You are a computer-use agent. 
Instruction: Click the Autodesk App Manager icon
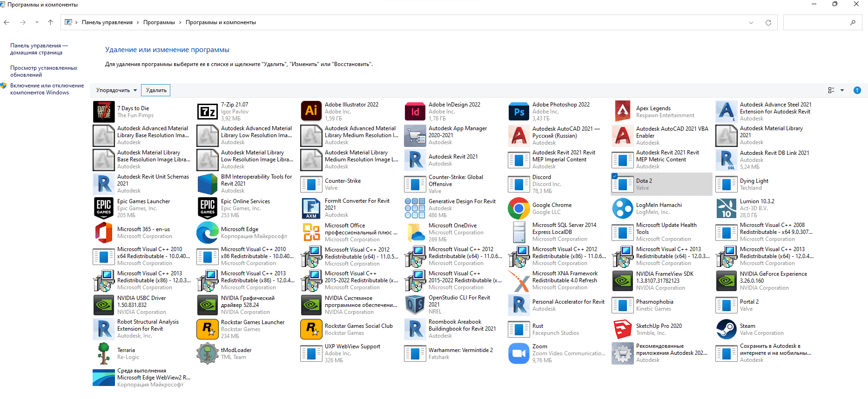(415, 136)
